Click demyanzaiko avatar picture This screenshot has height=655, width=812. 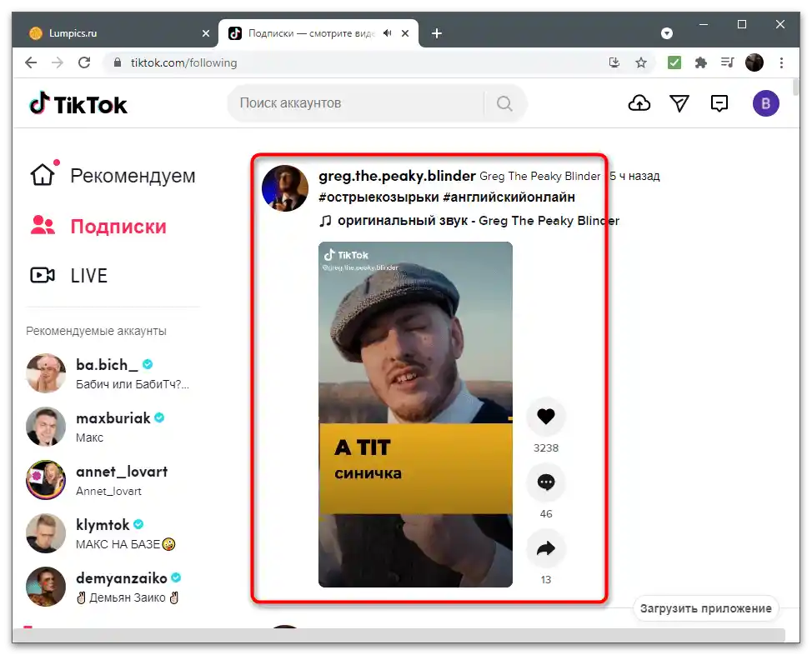tap(46, 587)
